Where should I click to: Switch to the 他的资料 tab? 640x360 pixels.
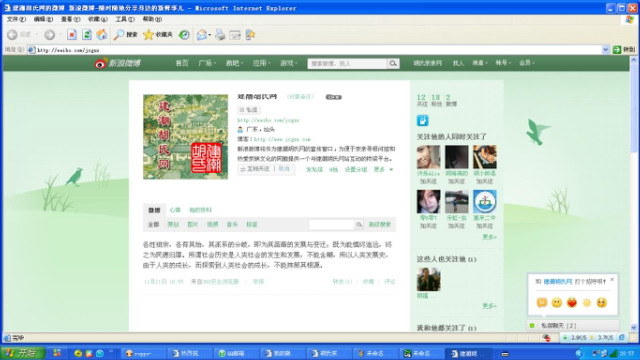pos(200,210)
